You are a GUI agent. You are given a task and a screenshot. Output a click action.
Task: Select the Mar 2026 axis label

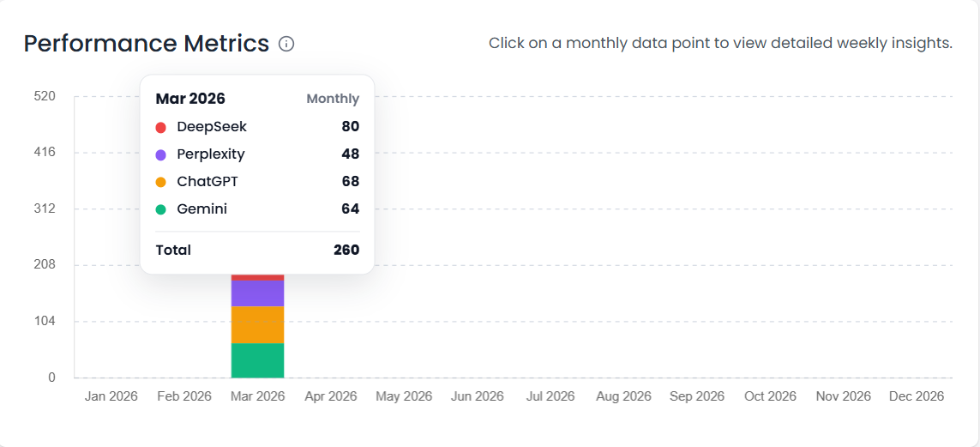(x=257, y=396)
